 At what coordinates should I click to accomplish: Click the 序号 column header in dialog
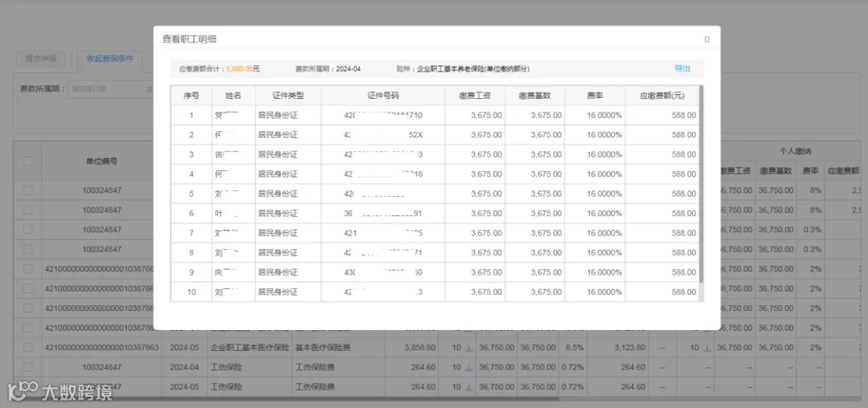(x=191, y=96)
